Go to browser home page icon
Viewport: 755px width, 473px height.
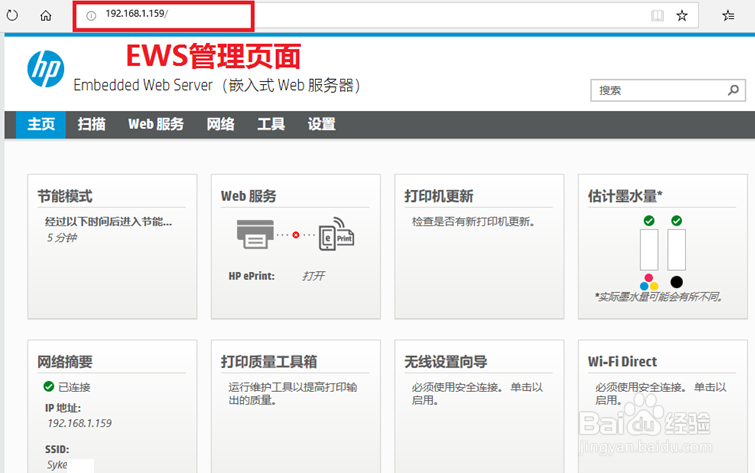click(x=46, y=16)
